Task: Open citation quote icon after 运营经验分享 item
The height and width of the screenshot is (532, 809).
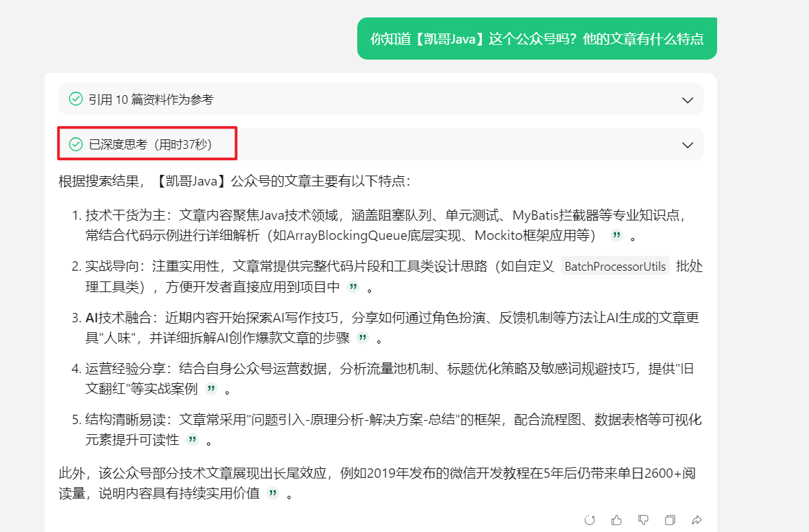Action: point(211,389)
